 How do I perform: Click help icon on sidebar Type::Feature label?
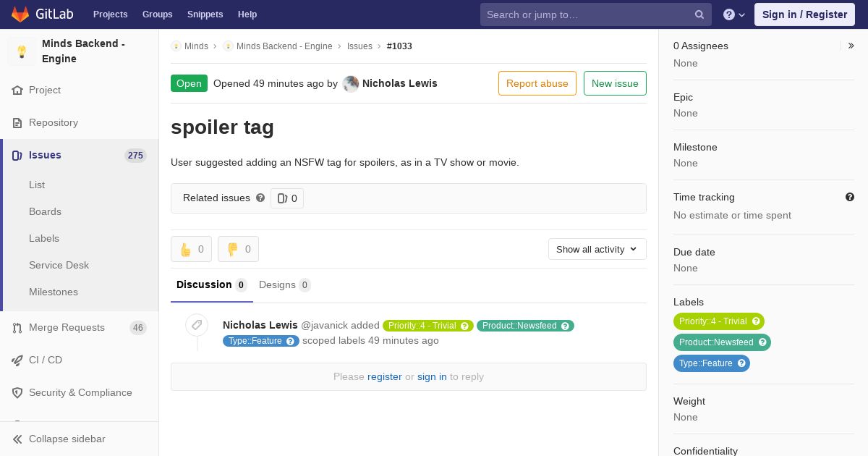[741, 363]
